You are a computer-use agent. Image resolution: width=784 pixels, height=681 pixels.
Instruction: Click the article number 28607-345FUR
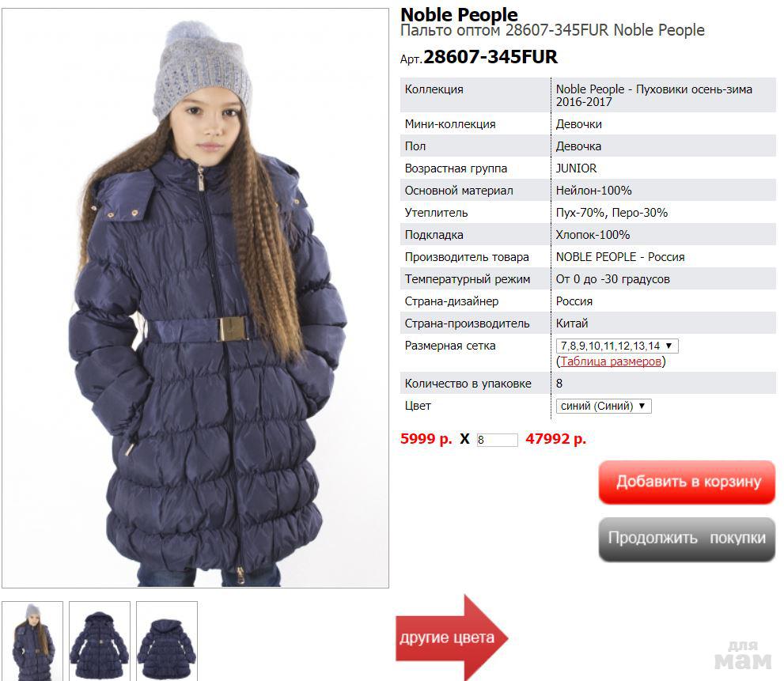click(x=490, y=56)
